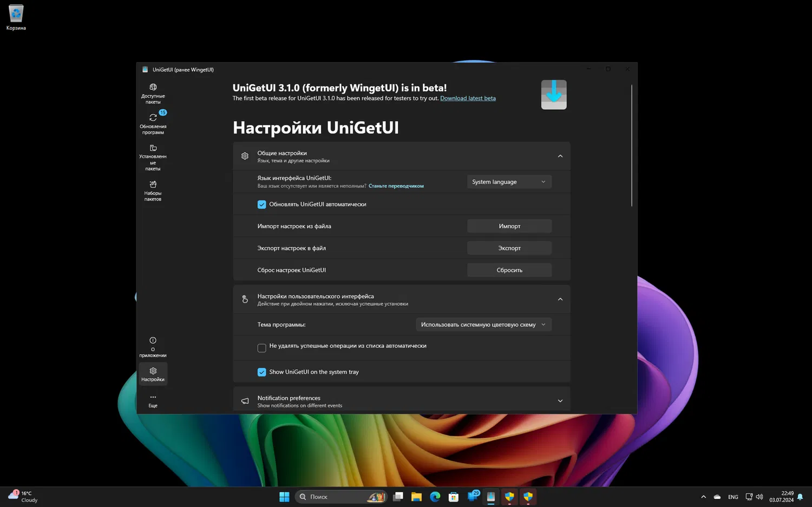Click the Download latest beta link
This screenshot has width=812, height=507.
click(x=468, y=98)
